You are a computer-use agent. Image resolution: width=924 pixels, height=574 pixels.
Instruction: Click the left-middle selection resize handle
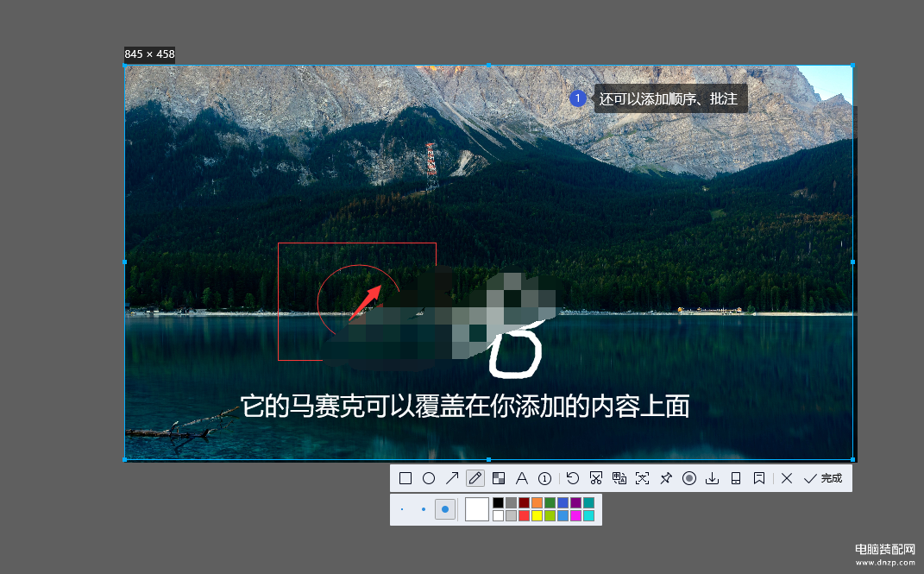(125, 262)
